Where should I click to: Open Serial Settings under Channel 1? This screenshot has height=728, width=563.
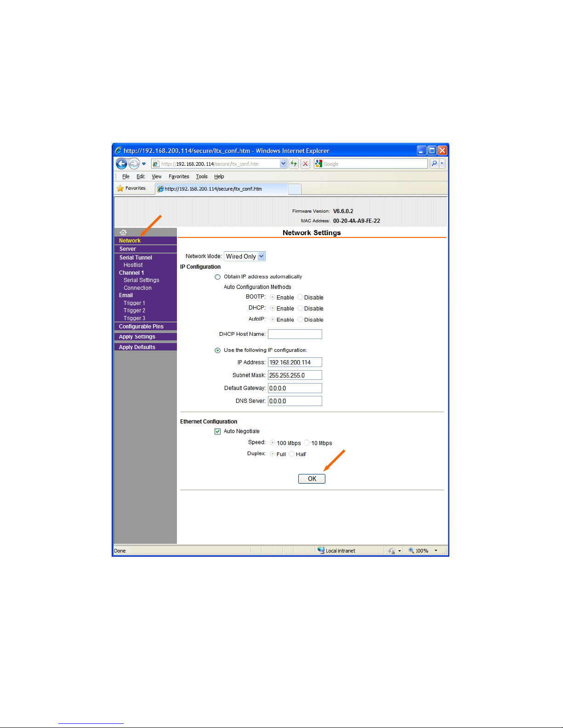(141, 280)
